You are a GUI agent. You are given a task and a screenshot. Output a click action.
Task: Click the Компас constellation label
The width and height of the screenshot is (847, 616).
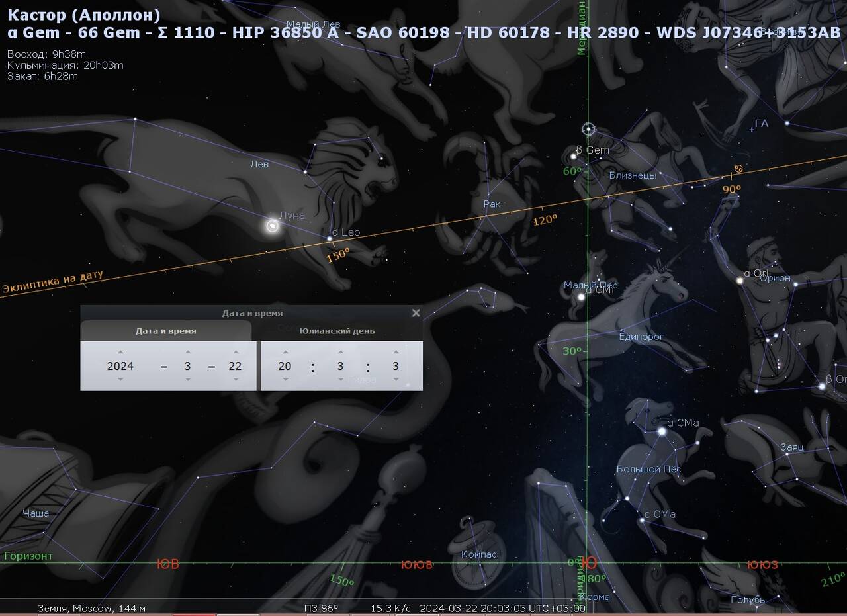pyautogui.click(x=479, y=554)
